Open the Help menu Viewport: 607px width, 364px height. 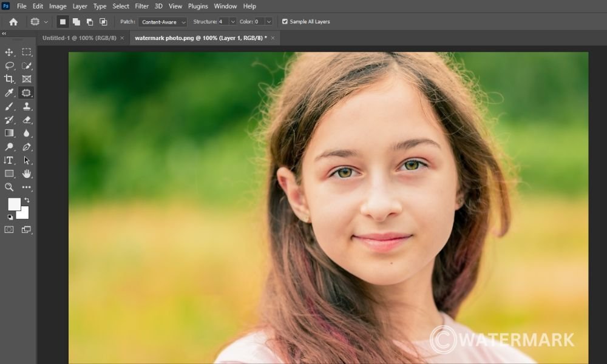(x=249, y=6)
